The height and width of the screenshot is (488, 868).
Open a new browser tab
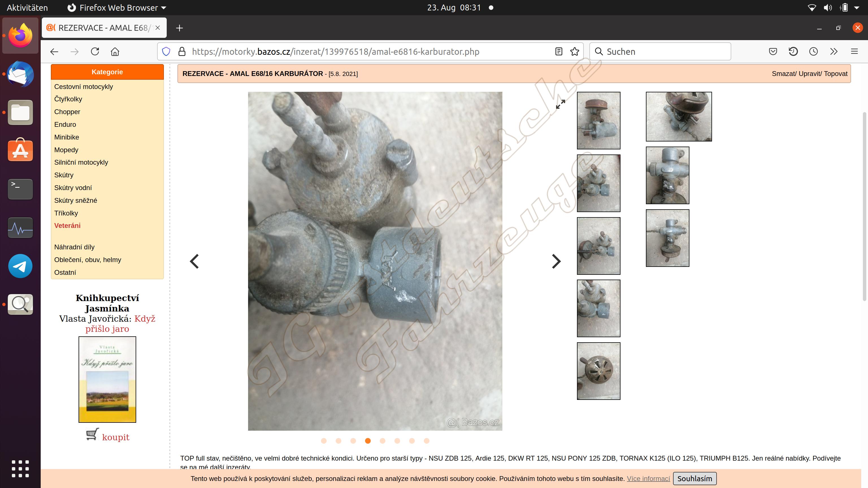point(180,28)
